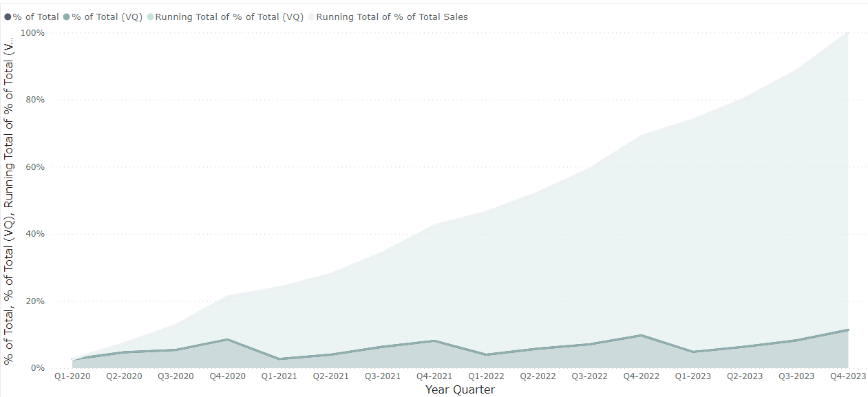Click the 'Running Total of % of Total (VQ)' legend marker
The image size is (868, 397).
pyautogui.click(x=151, y=17)
